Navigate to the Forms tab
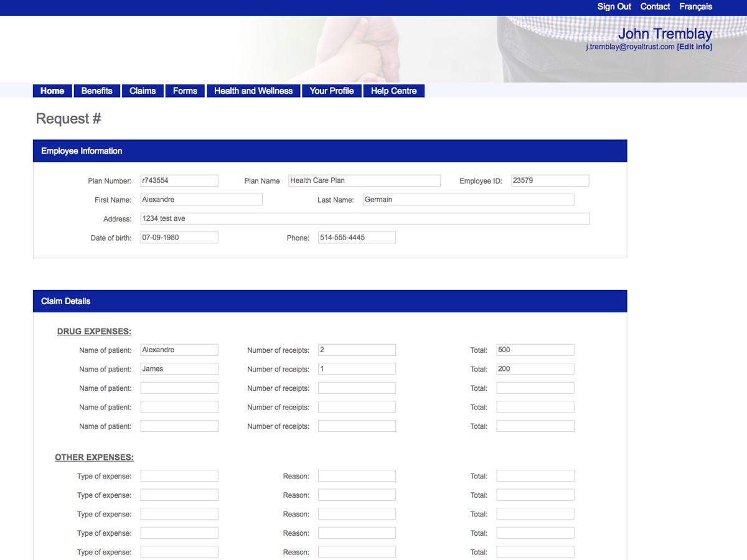The image size is (747, 560). click(184, 90)
